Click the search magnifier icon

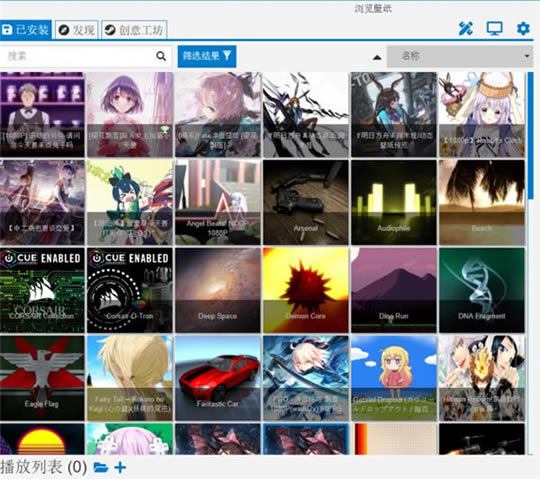[x=161, y=56]
